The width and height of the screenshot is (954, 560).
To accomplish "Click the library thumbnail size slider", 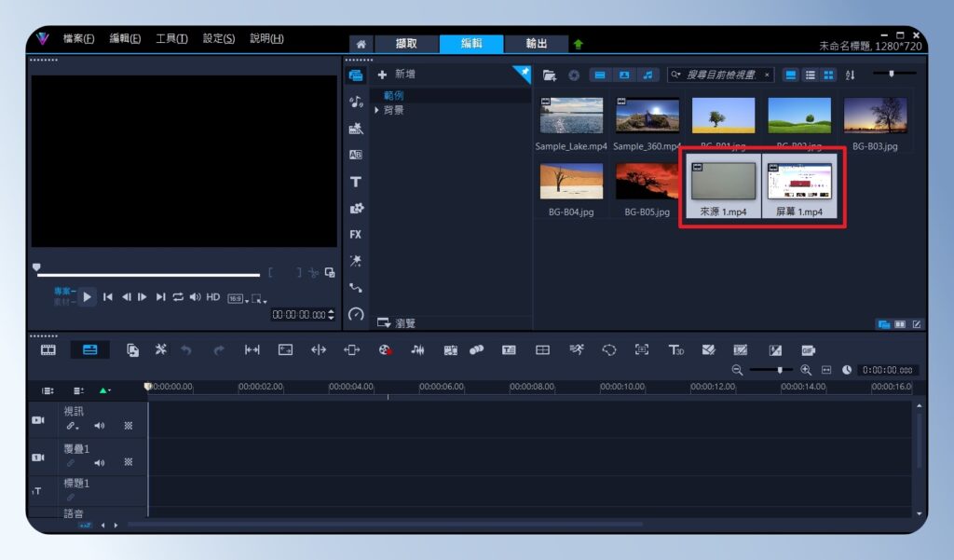I will (892, 73).
